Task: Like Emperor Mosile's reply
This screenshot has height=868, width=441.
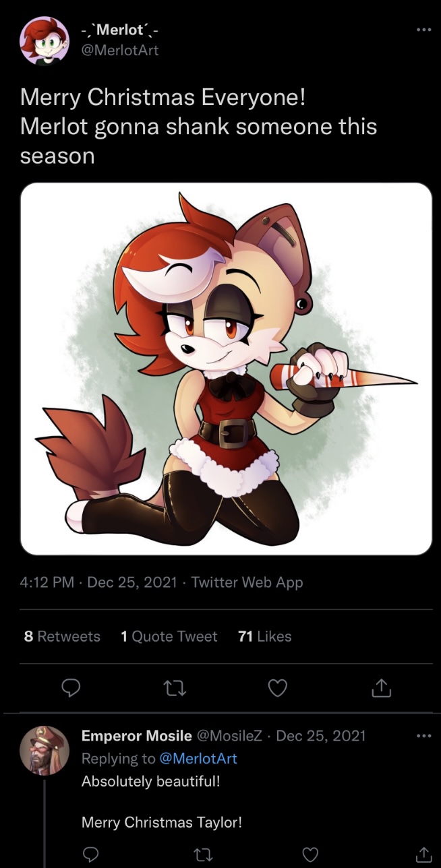Action: 310,855
